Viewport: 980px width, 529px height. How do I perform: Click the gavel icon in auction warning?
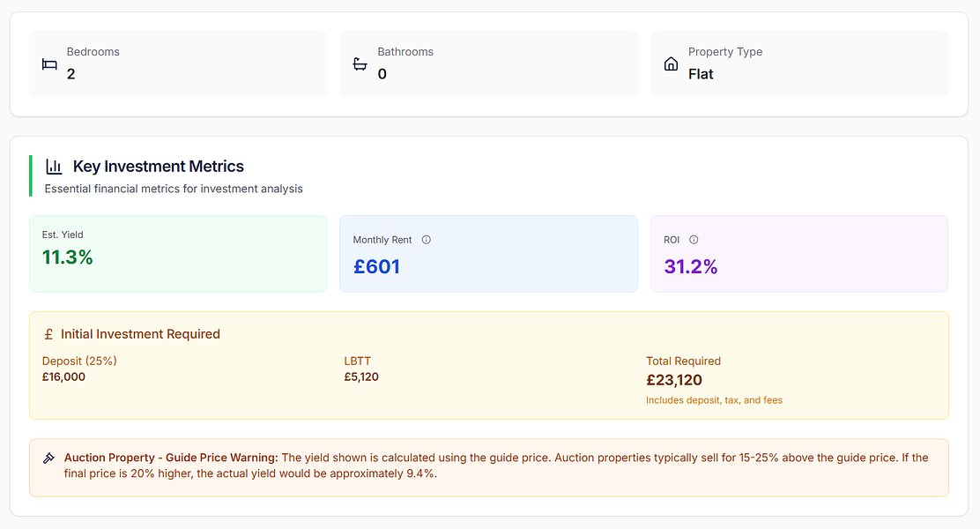[48, 458]
